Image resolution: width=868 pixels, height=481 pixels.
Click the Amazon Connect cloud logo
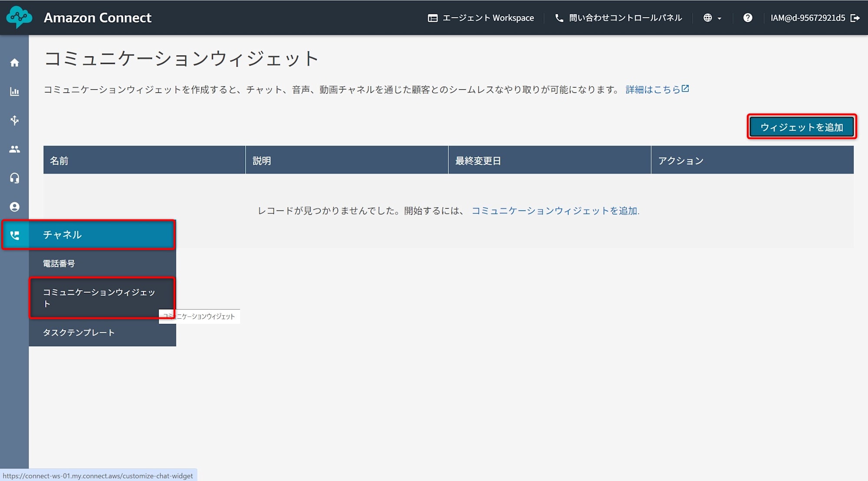point(19,17)
